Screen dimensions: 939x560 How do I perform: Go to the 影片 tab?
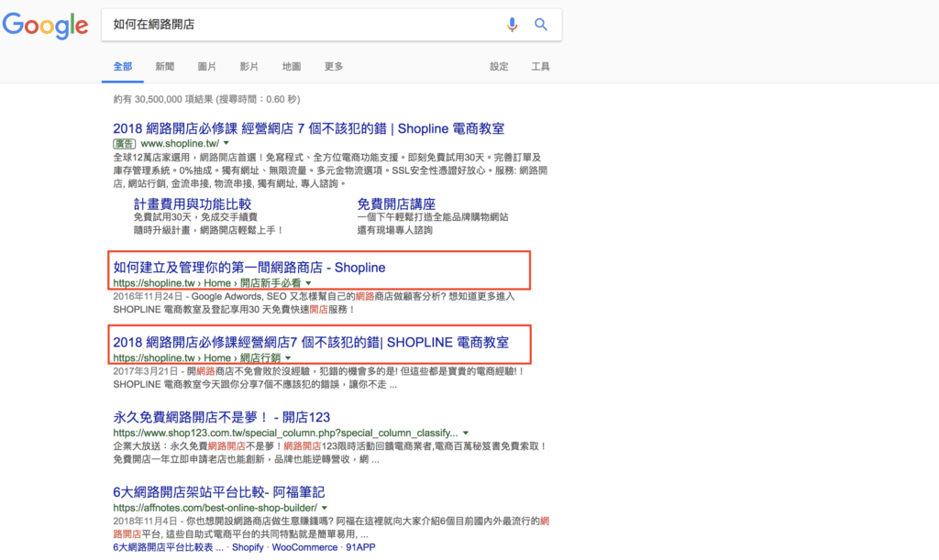coord(249,66)
